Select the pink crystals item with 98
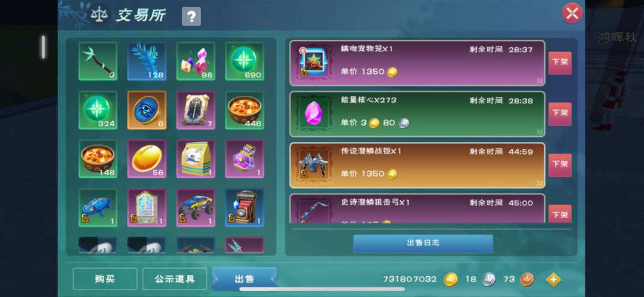Viewport: 644px width, 297px height. (x=196, y=61)
